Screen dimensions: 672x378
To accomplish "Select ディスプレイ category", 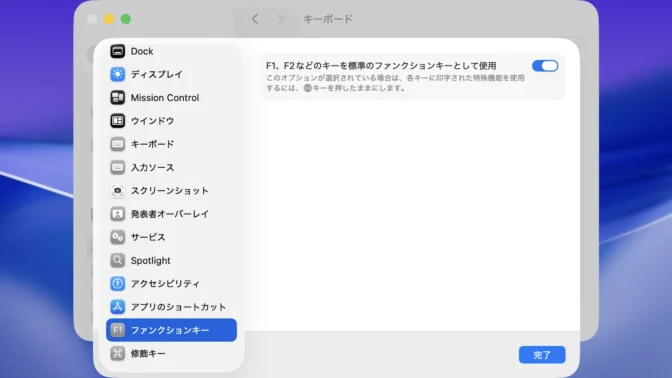I will pyautogui.click(x=171, y=74).
